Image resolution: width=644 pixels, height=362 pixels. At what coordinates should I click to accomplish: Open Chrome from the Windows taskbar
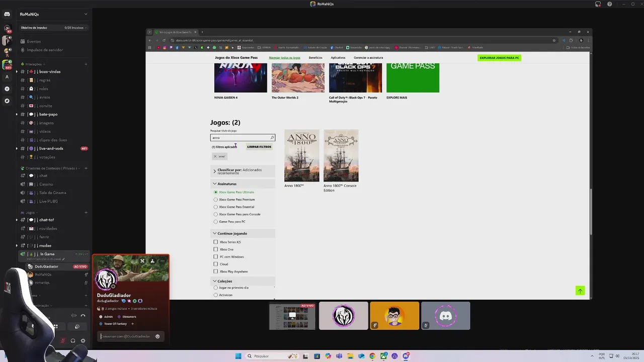click(372, 356)
